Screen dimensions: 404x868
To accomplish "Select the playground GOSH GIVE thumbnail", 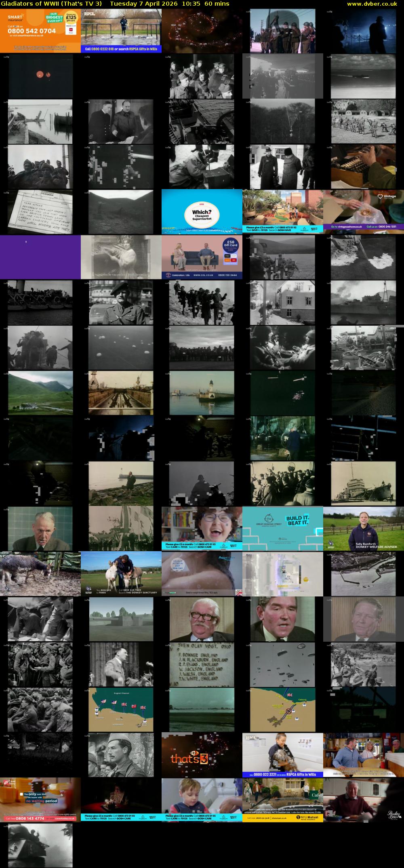I will tap(283, 211).
